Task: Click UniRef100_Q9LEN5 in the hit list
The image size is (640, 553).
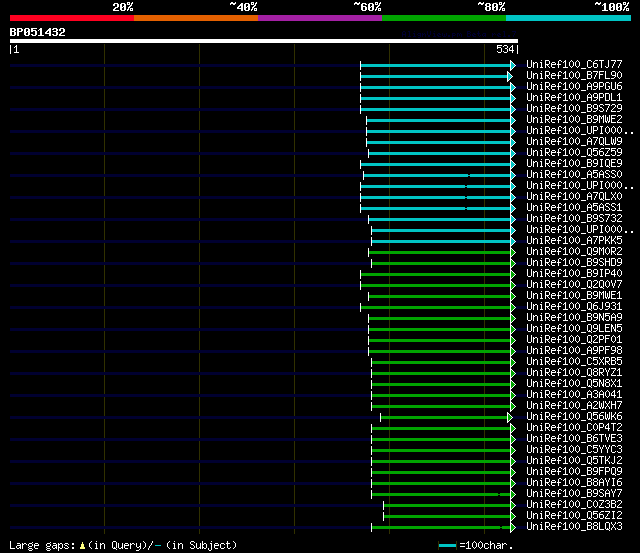Action: coord(574,329)
